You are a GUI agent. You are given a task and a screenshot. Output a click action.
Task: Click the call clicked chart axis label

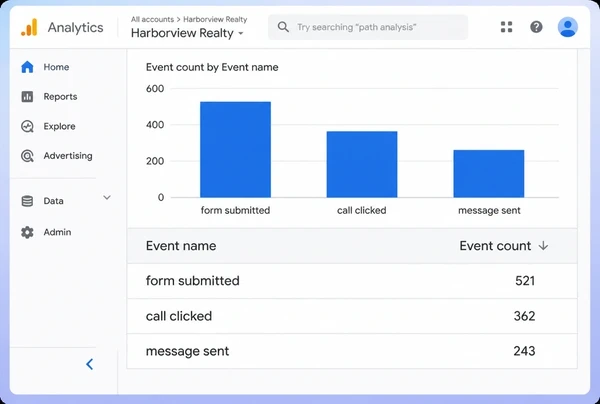[x=362, y=210]
